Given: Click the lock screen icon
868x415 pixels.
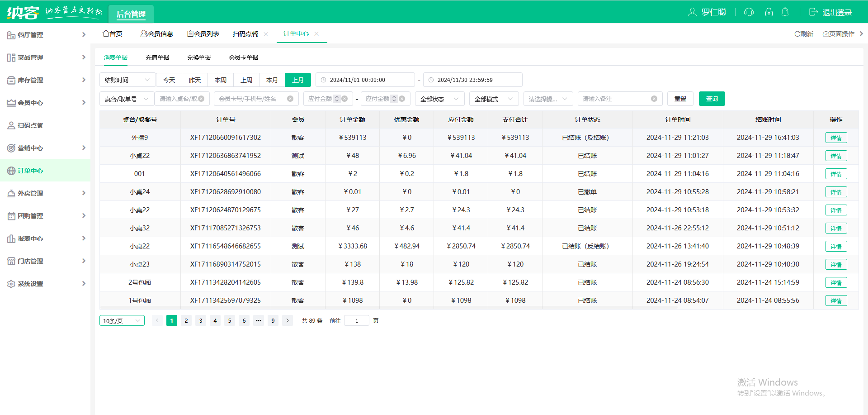Looking at the screenshot, I should tap(769, 12).
